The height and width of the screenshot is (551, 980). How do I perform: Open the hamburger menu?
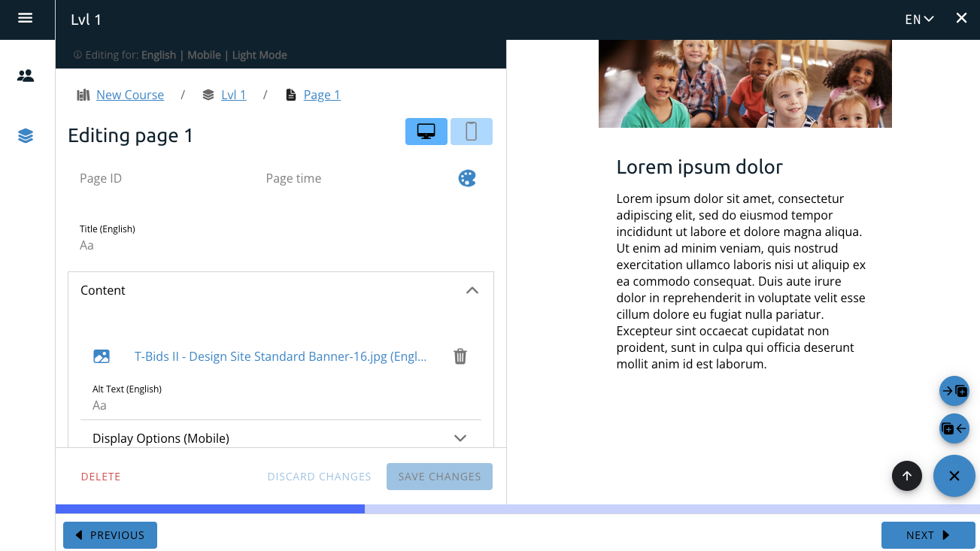tap(26, 18)
